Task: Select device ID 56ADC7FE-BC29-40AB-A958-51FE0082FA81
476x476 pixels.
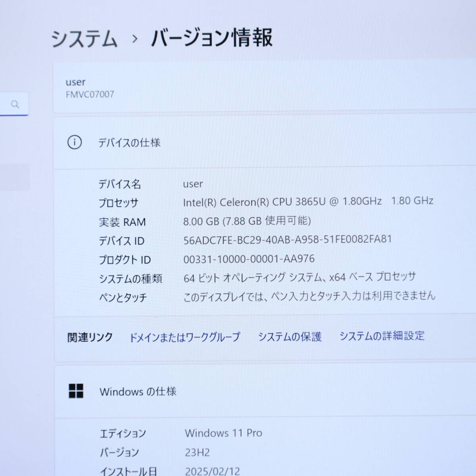Action: coord(288,240)
